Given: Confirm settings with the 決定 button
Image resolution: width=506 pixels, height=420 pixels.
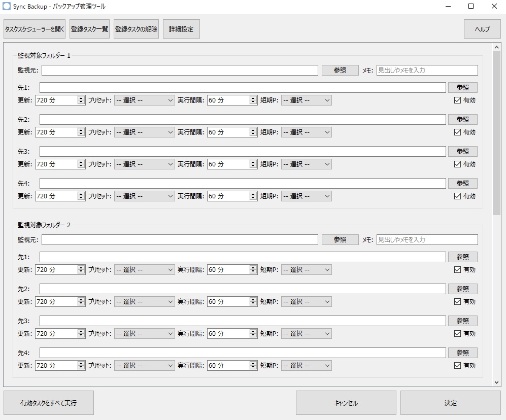Looking at the screenshot, I should (x=451, y=402).
